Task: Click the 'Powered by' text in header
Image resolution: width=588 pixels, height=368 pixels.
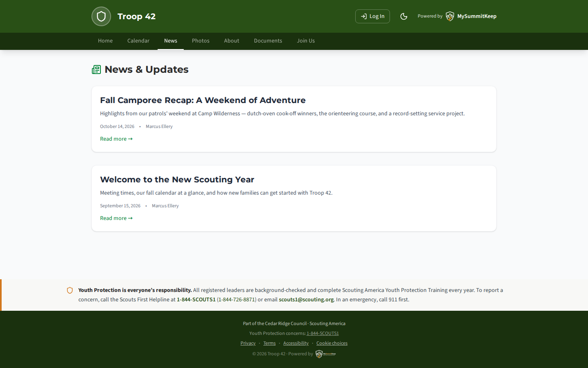Action: (x=430, y=16)
